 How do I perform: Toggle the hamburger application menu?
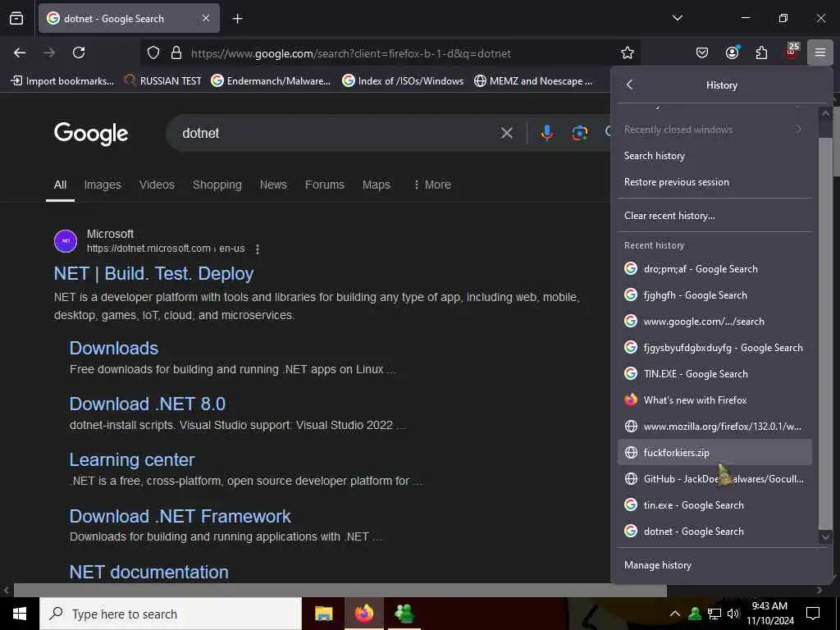click(820, 52)
